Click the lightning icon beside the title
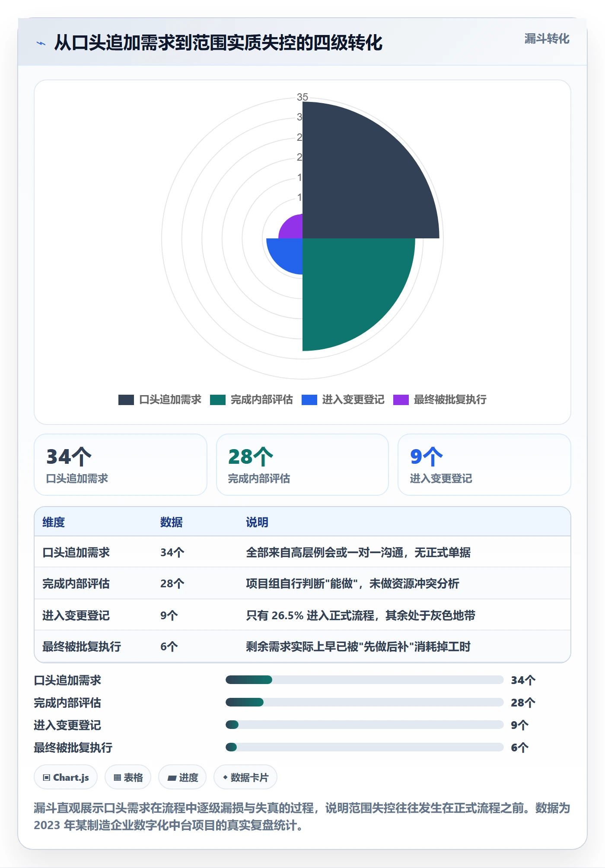The image size is (605, 868). (x=41, y=43)
